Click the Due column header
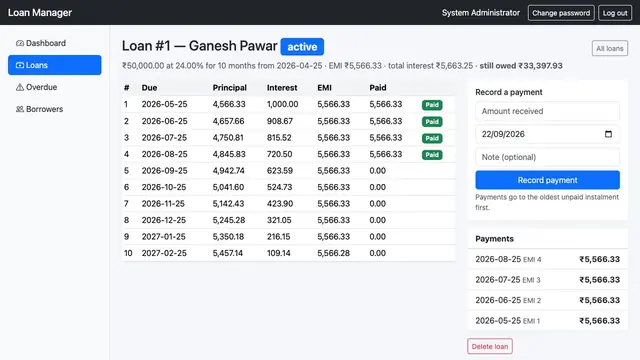 coord(149,88)
